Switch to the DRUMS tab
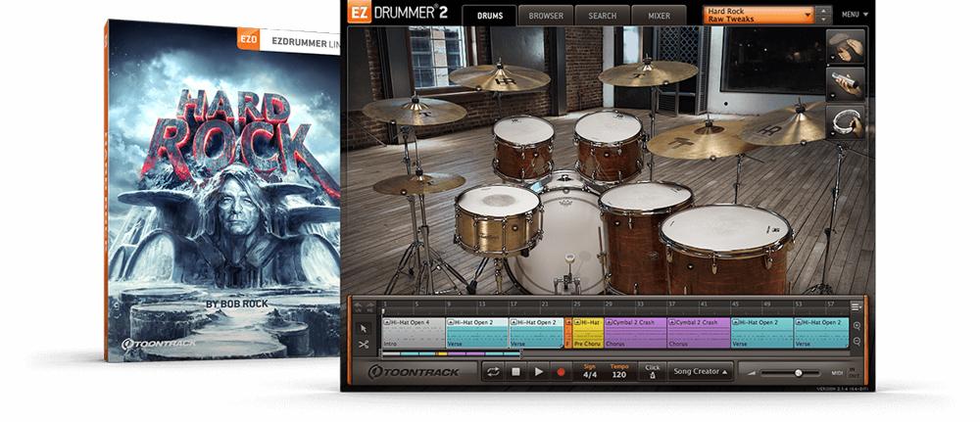Viewport: 980px width, 422px height. tap(489, 15)
